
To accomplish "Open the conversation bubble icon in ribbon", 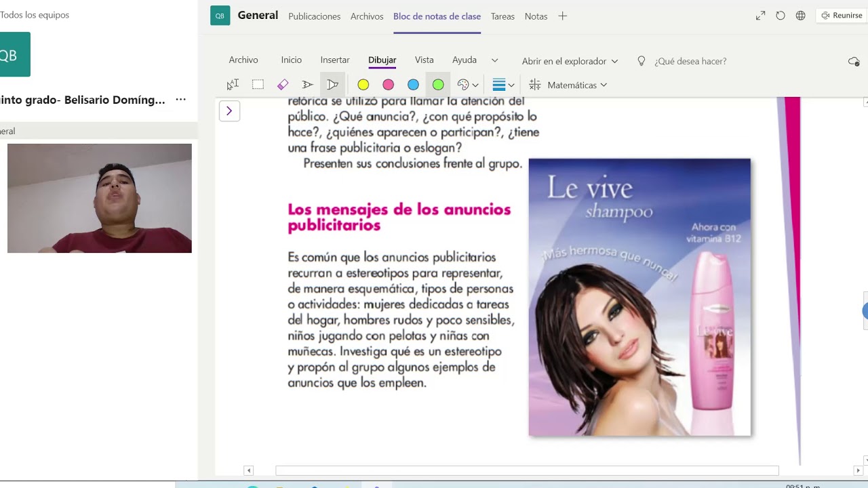I will coord(854,61).
